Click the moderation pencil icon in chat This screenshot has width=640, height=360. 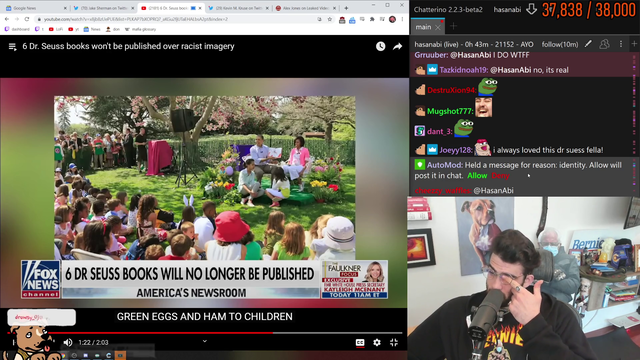point(588,44)
